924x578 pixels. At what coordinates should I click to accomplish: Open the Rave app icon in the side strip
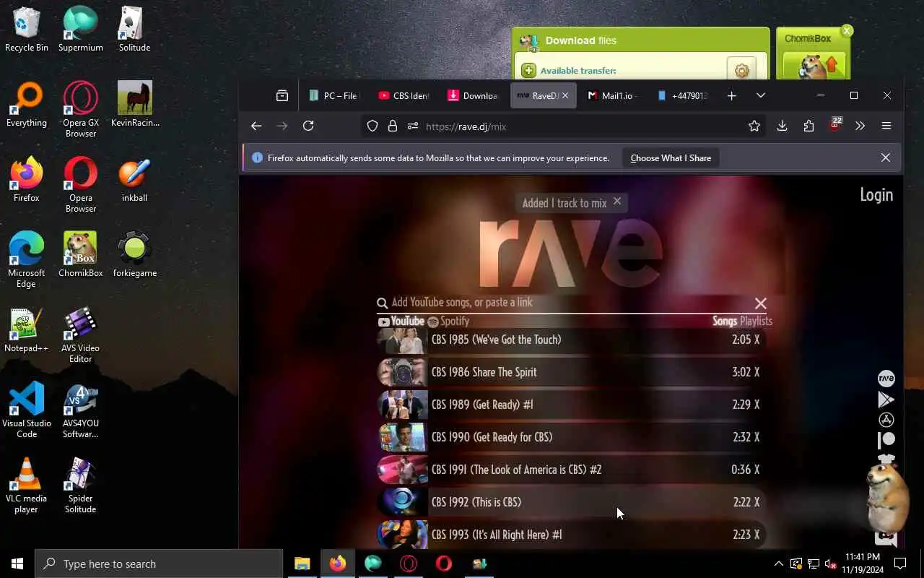[886, 379]
